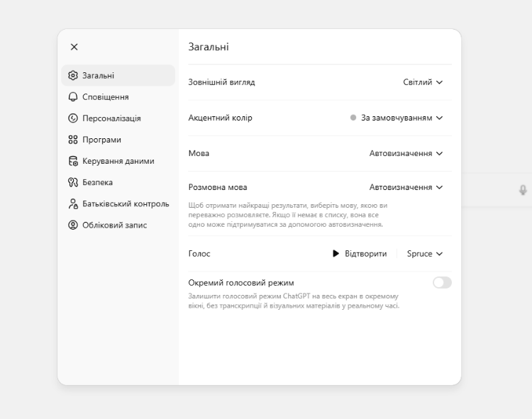532x419 pixels.
Task: Open the Сповіщення settings tab
Action: pyautogui.click(x=105, y=97)
